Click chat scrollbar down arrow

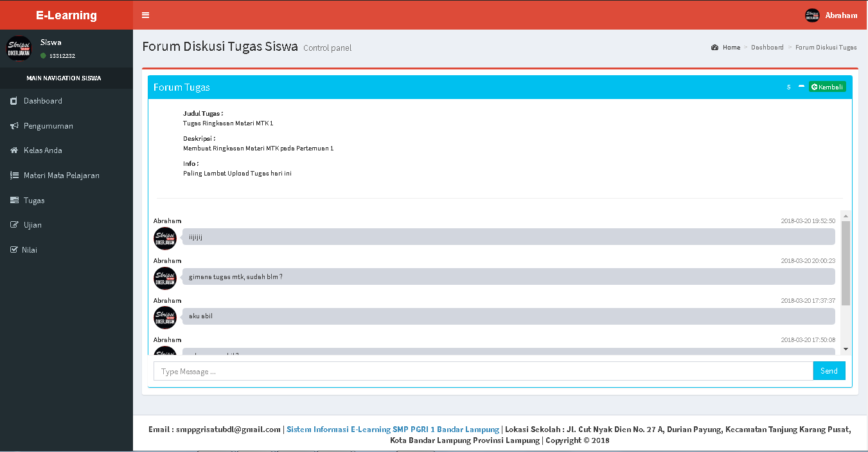coord(846,349)
